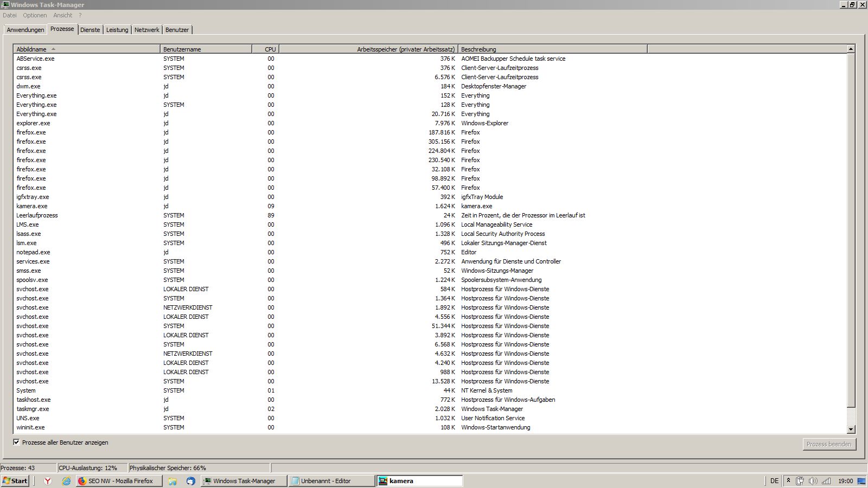
Task: Open the Yandex browser quick launch icon
Action: click(x=48, y=481)
